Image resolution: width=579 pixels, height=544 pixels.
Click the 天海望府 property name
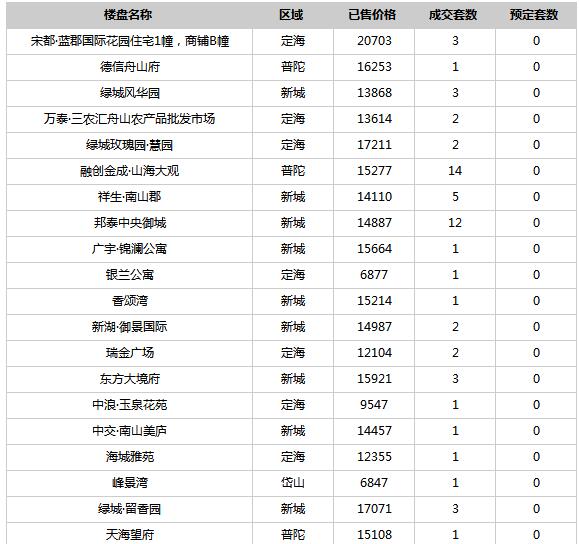130,535
